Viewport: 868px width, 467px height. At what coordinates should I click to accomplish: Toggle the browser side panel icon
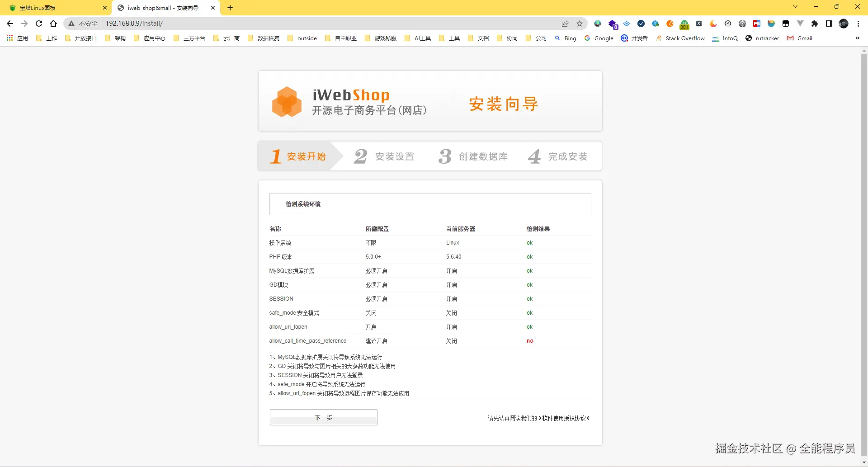click(829, 24)
